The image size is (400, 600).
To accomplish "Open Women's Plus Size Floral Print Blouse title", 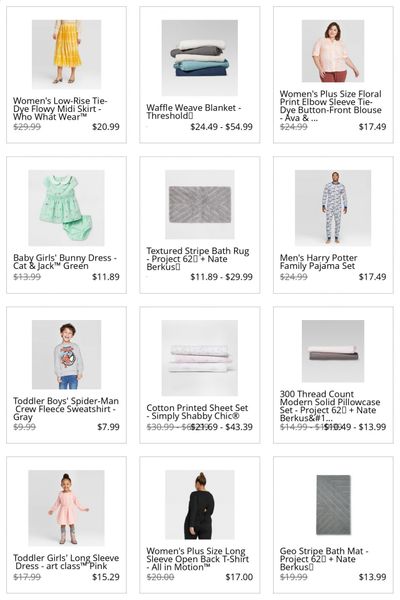I will tap(330, 106).
